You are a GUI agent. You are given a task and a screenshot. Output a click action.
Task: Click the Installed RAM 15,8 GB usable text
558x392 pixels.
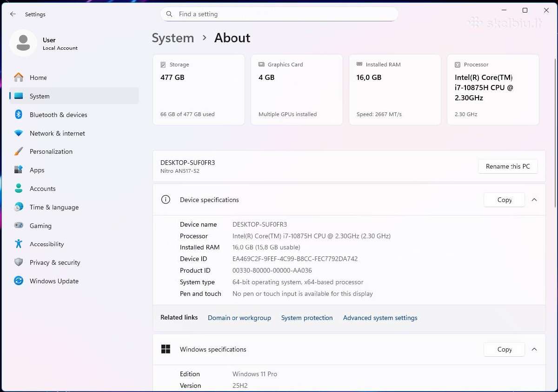pyautogui.click(x=266, y=247)
